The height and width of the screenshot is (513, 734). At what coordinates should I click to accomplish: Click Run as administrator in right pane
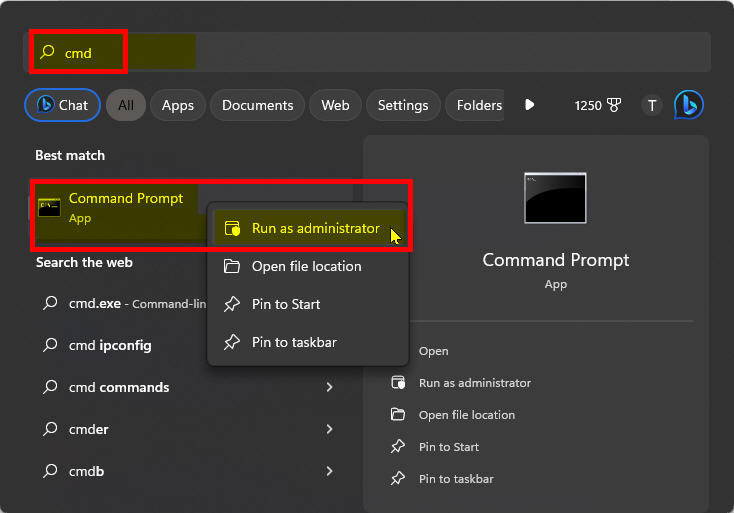(x=474, y=383)
